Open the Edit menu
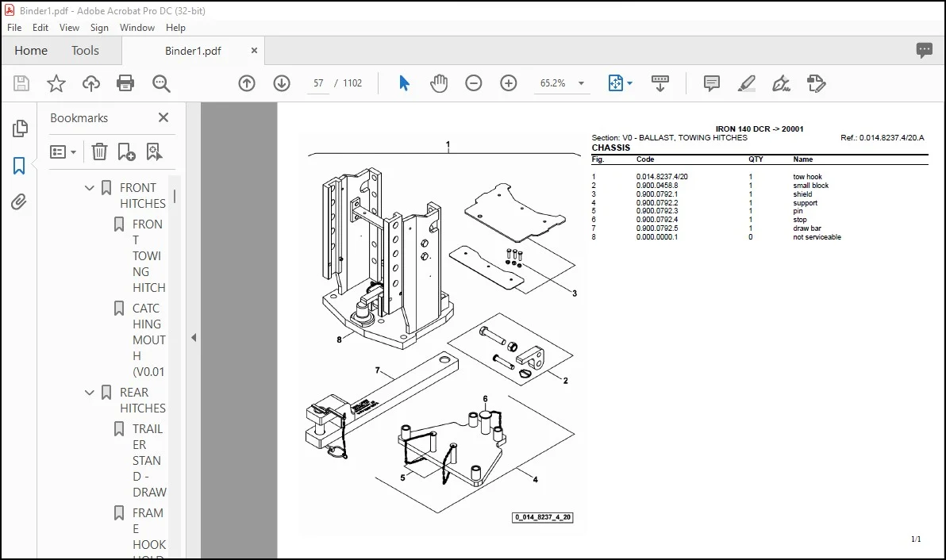 40,28
